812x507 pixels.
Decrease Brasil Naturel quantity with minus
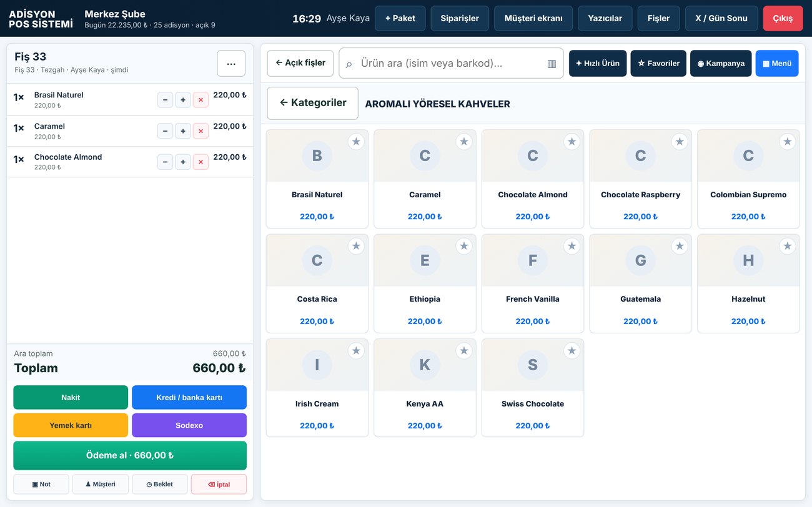click(x=165, y=100)
